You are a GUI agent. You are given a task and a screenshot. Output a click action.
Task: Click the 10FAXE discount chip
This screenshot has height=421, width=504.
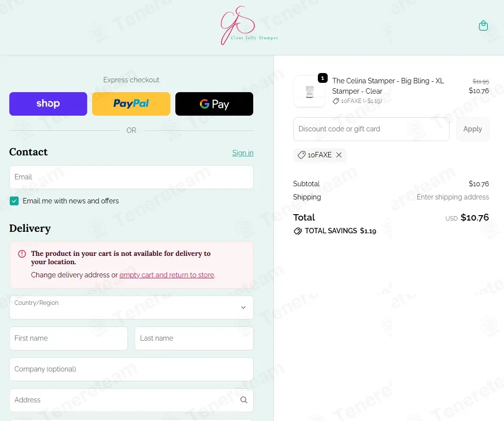pos(319,155)
